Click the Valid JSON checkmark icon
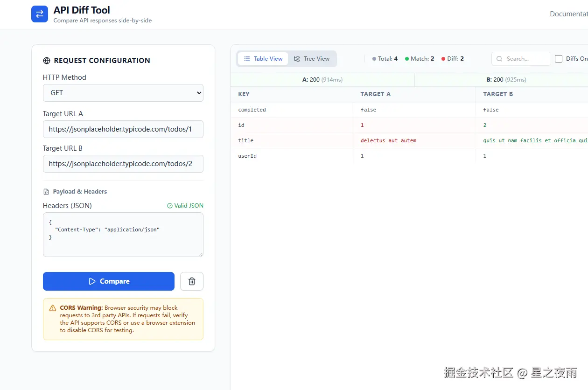Screen dimensions: 588x390 pyautogui.click(x=170, y=206)
